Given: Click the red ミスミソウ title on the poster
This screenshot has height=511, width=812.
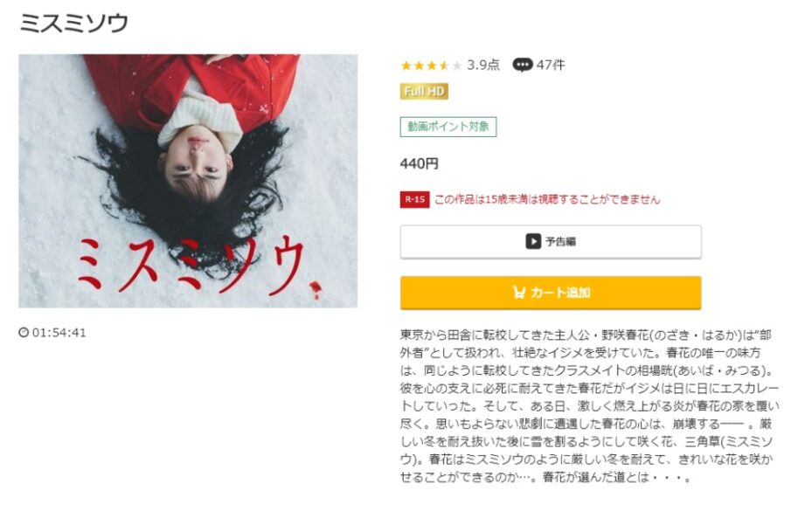Looking at the screenshot, I should (x=192, y=265).
